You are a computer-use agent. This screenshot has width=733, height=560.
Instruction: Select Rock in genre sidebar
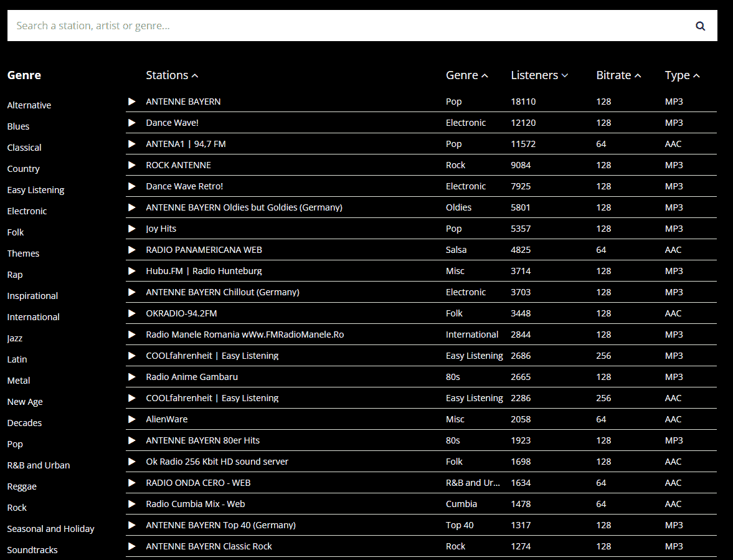pyautogui.click(x=17, y=508)
